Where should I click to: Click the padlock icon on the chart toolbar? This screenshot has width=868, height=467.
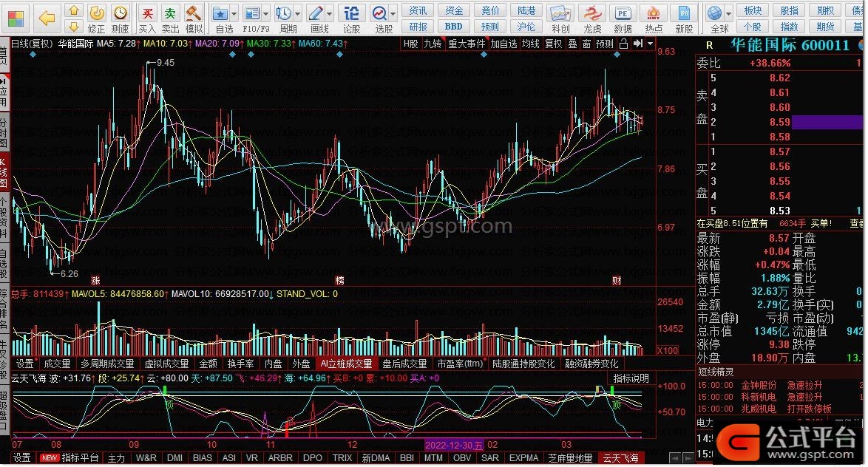tap(623, 44)
